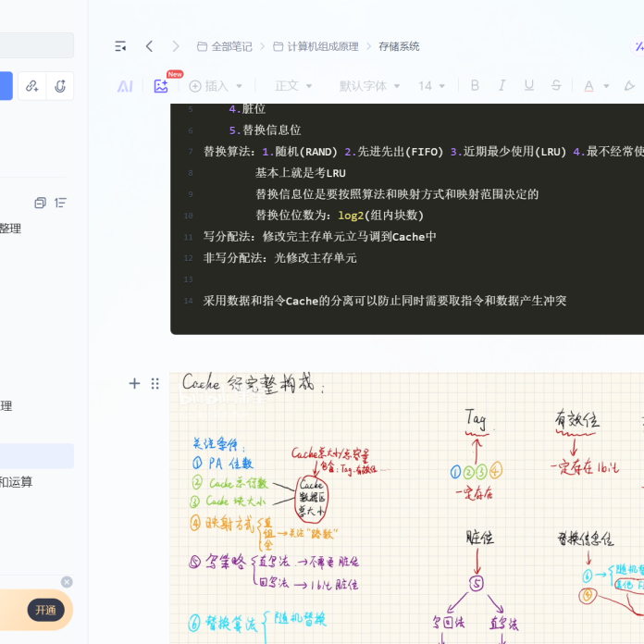Open the AI image tool marked New
The height and width of the screenshot is (644, 644).
(x=161, y=86)
